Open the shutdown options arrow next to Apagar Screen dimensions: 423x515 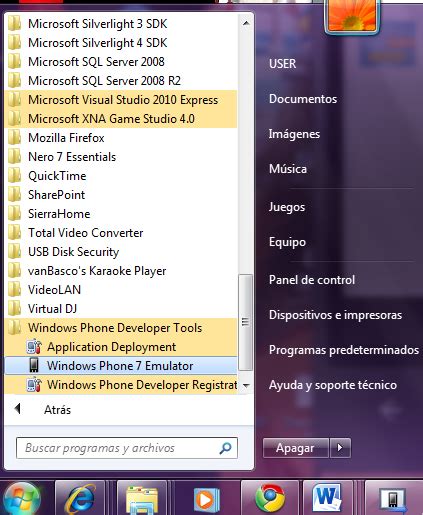point(340,448)
